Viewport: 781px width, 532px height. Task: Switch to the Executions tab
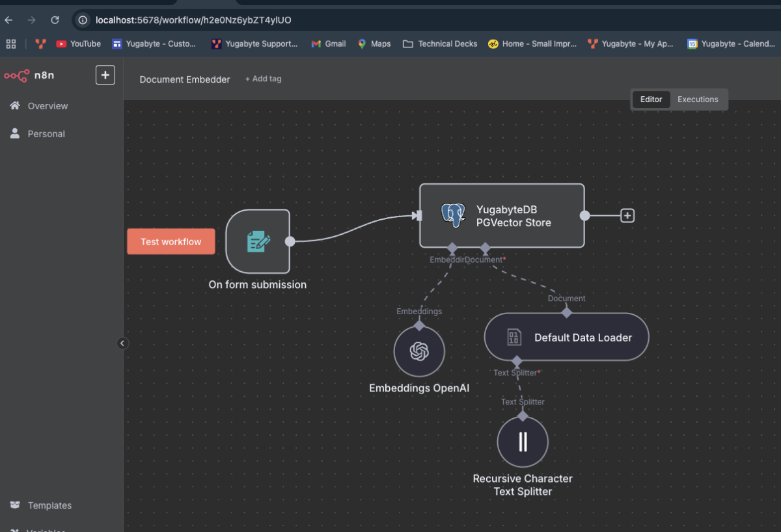(x=698, y=100)
